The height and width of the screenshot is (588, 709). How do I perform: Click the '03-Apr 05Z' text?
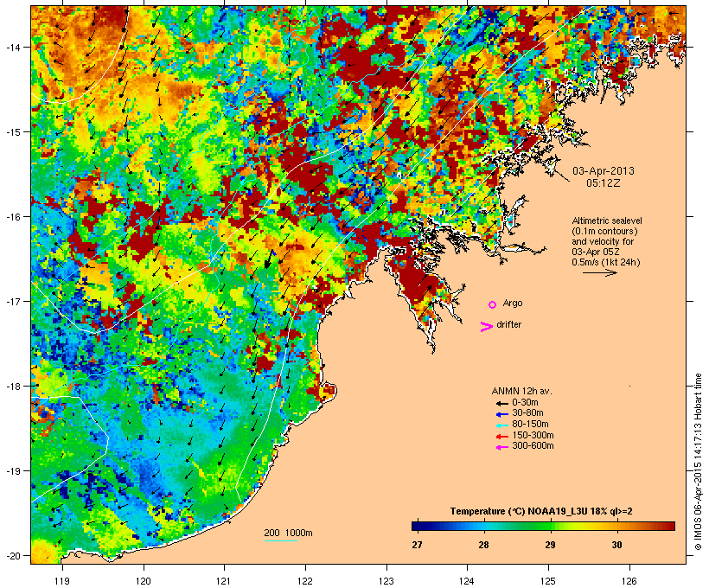596,252
